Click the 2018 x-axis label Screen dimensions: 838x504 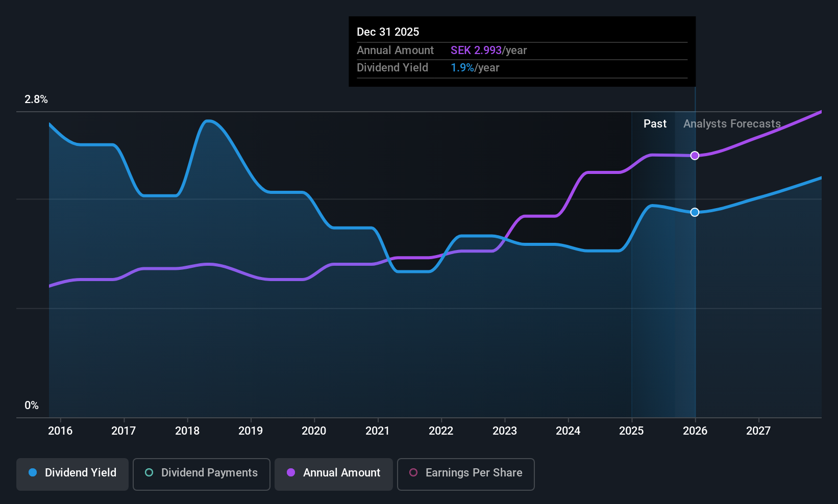coord(187,431)
